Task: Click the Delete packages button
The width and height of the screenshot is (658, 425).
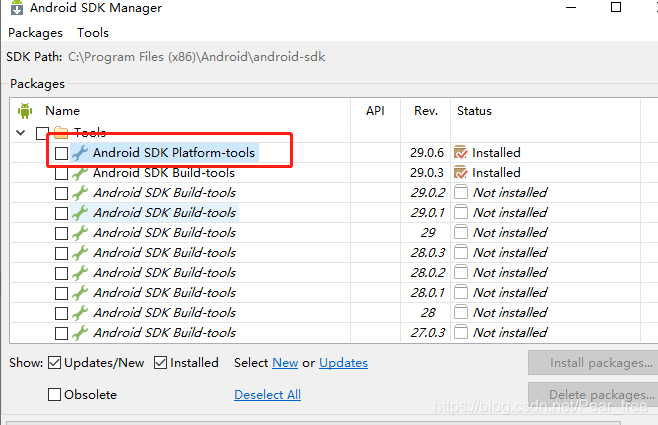Action: (593, 394)
